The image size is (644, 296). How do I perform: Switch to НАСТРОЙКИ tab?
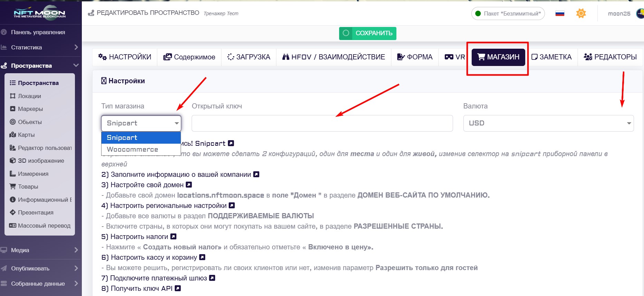tap(125, 57)
